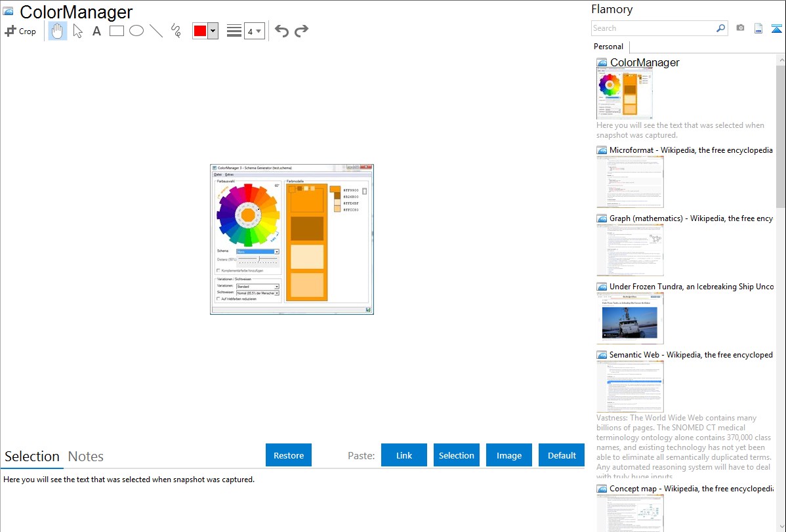
Task: Click the gray 'Here you will see' sidebar caption
Action: coord(680,131)
